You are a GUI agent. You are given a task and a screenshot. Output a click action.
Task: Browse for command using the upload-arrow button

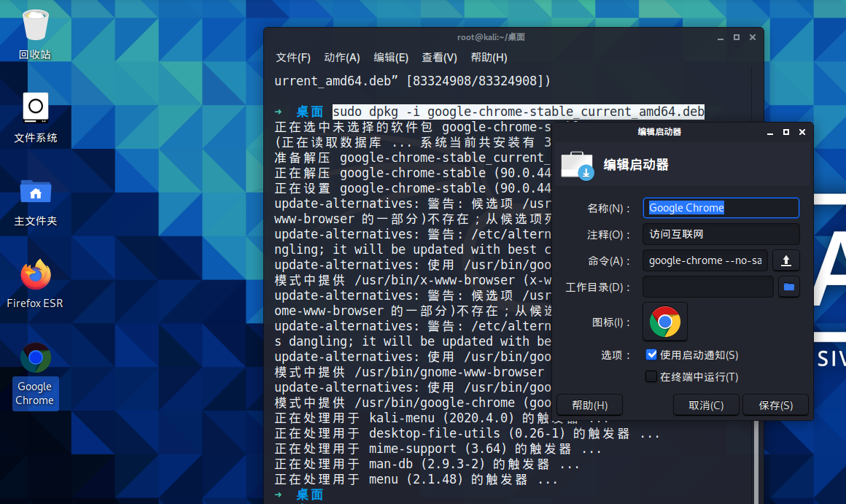[x=786, y=260]
